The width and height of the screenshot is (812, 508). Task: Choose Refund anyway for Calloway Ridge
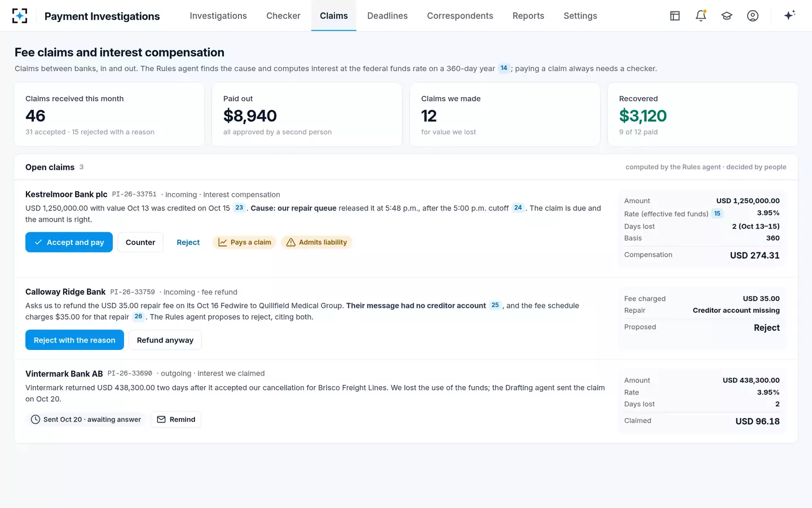point(165,340)
